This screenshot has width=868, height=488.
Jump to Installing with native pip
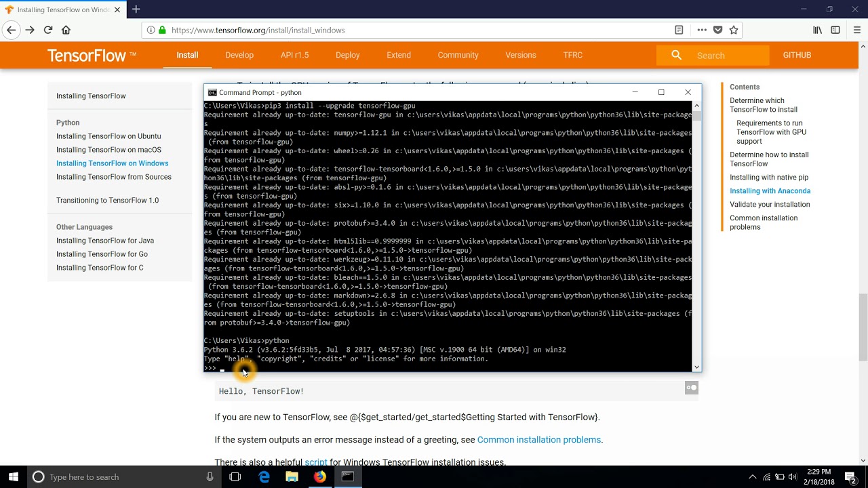[769, 178]
